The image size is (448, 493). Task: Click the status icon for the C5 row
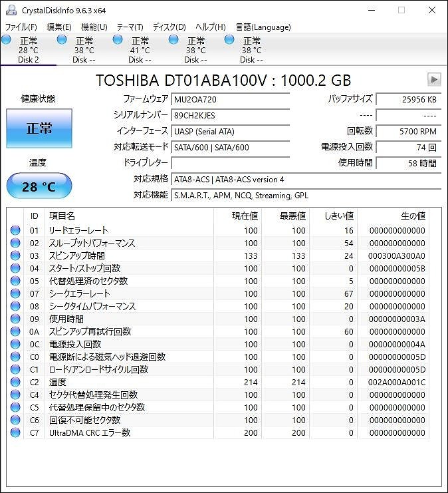(15, 408)
